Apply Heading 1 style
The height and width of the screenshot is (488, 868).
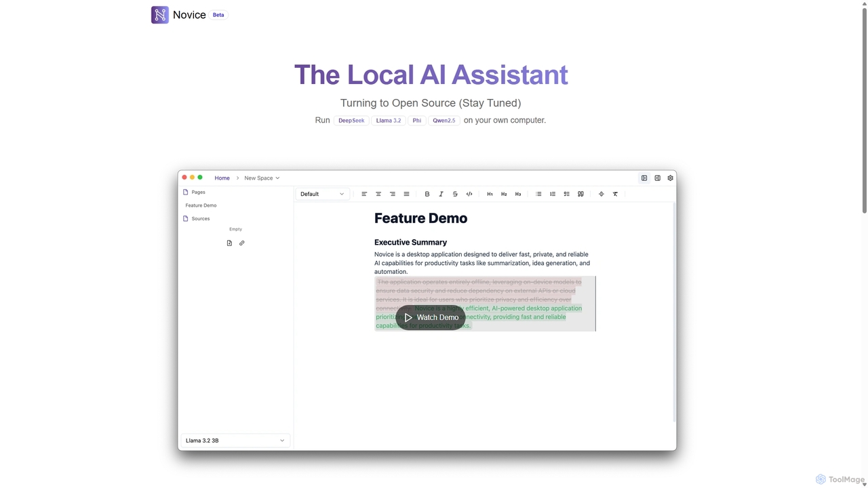coord(490,194)
